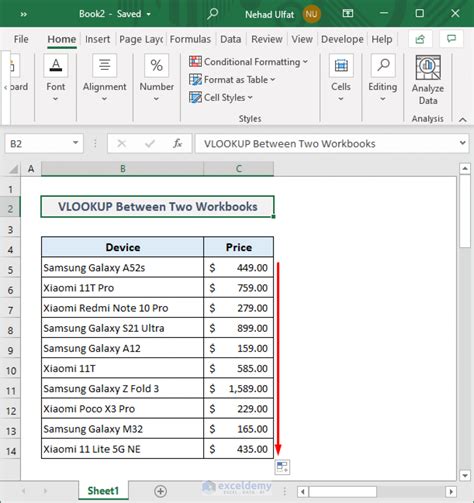474x503 pixels.
Task: Select row 7 header
Action: click(x=10, y=310)
